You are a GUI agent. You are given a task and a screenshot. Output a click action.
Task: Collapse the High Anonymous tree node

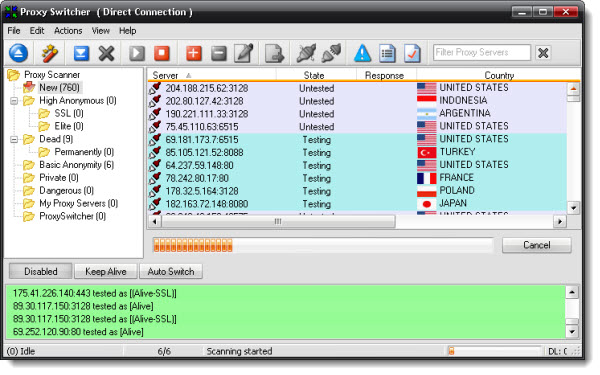click(x=14, y=101)
